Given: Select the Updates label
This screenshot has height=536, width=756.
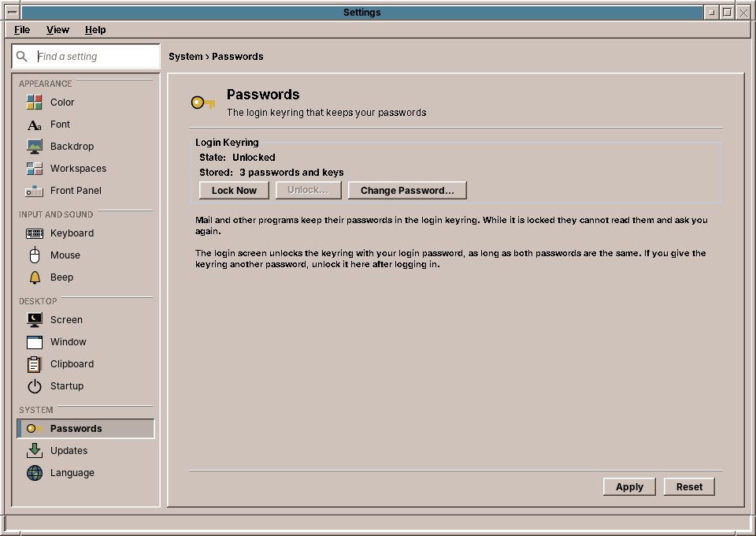Looking at the screenshot, I should click(x=69, y=451).
